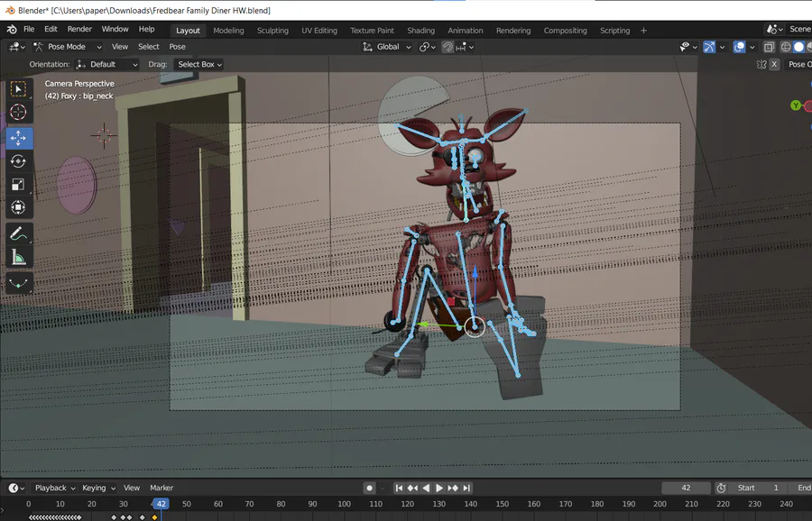Image resolution: width=812 pixels, height=521 pixels.
Task: Toggle the auto keying record button
Action: (x=369, y=488)
